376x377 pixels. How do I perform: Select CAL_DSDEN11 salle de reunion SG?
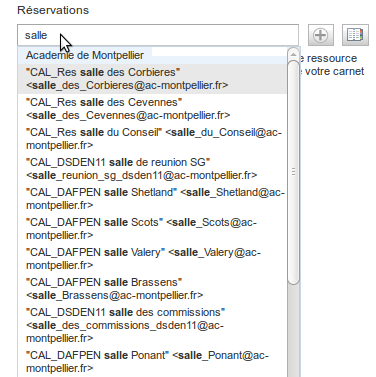(x=152, y=169)
